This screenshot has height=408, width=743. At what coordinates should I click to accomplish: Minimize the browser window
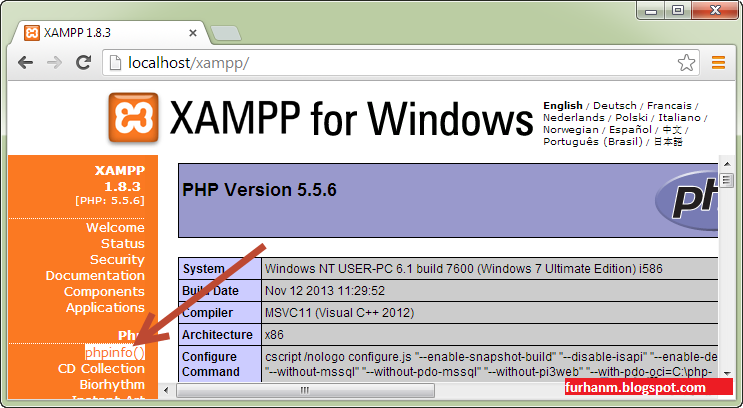click(x=651, y=10)
